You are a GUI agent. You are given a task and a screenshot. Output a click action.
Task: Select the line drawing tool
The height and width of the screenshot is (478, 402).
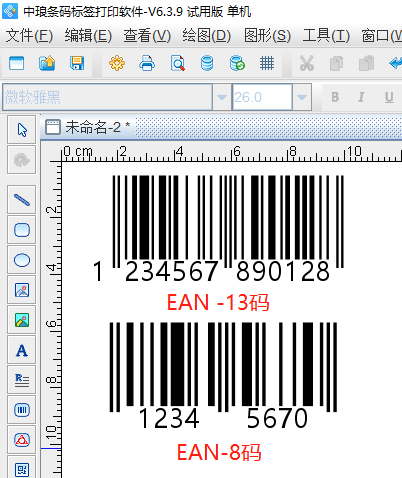[x=22, y=200]
